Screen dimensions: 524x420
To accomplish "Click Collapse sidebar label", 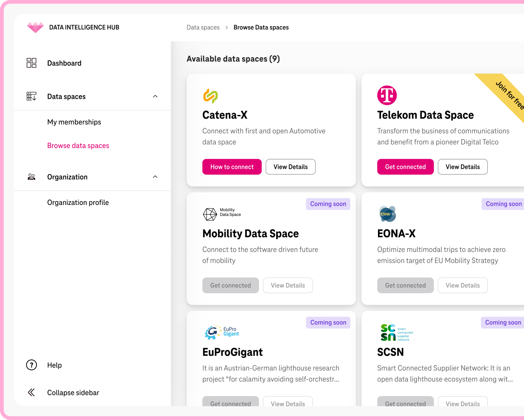I will (73, 392).
